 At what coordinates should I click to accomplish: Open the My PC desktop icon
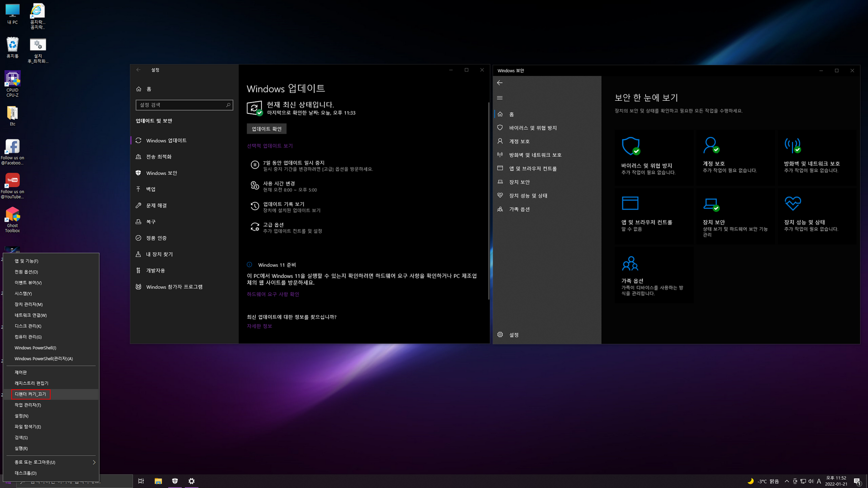tap(12, 14)
